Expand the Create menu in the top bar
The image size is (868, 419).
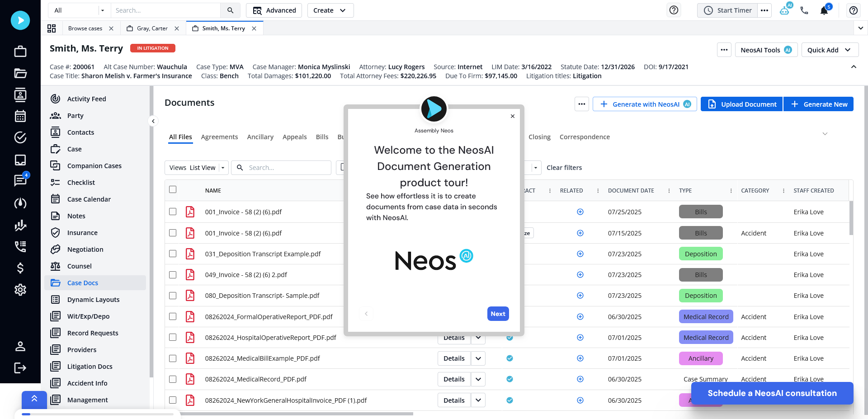click(x=330, y=10)
